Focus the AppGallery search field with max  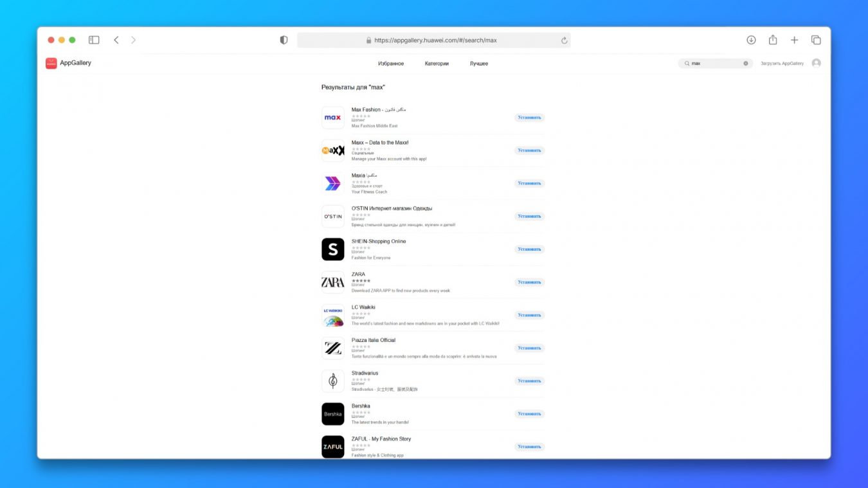tap(715, 64)
